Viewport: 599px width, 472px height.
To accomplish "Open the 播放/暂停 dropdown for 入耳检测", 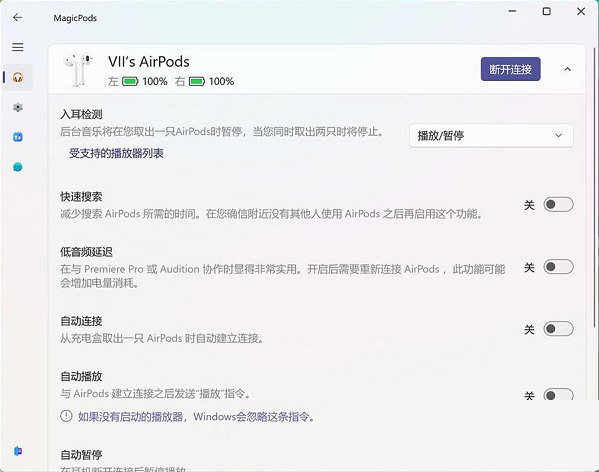I will click(x=491, y=136).
